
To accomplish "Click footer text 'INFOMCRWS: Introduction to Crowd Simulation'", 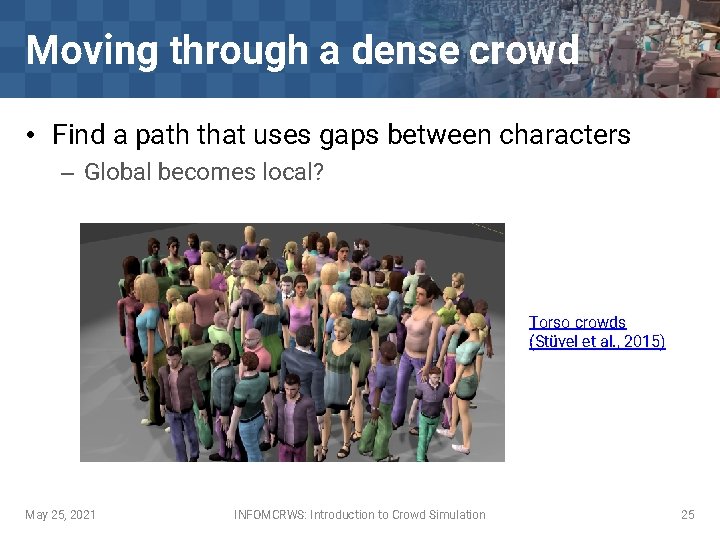I will click(360, 515).
